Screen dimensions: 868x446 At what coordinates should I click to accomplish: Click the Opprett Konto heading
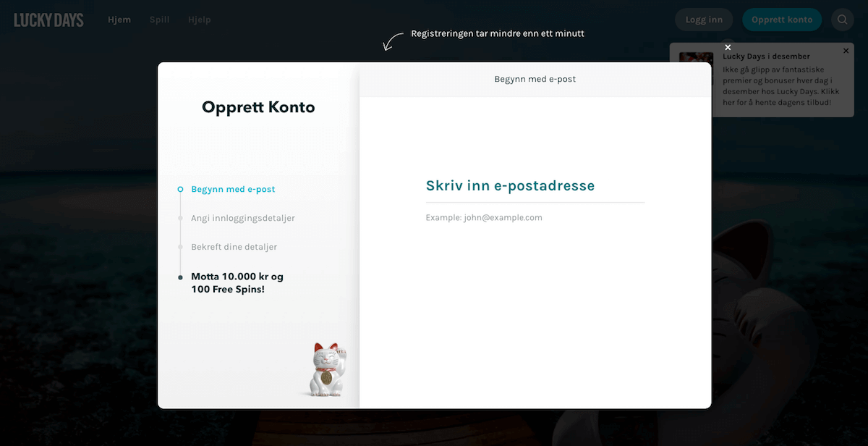258,107
